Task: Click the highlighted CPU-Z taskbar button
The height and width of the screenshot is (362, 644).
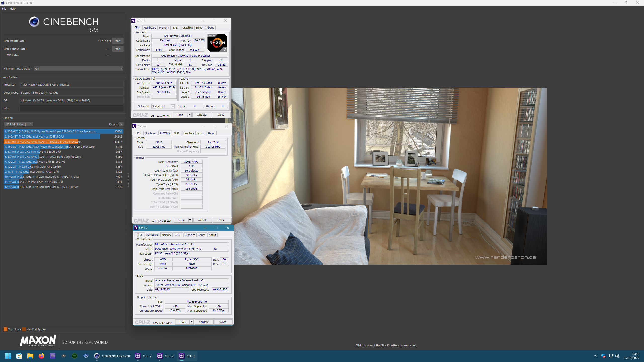Action: tap(187, 356)
